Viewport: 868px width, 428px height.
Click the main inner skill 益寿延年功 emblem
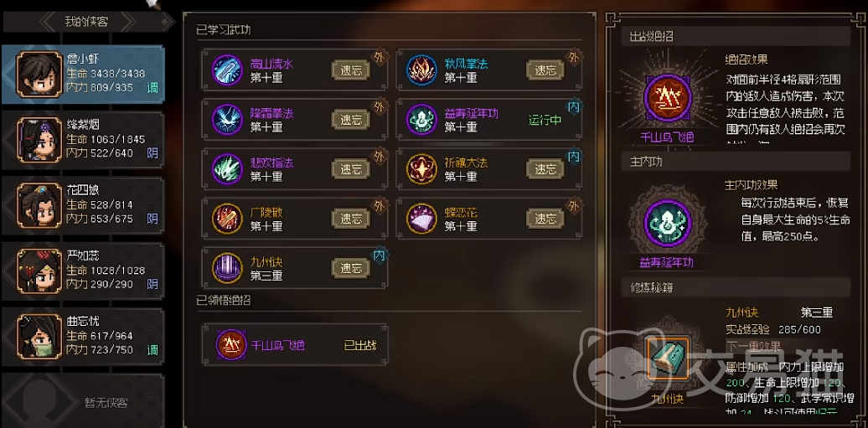click(x=667, y=224)
